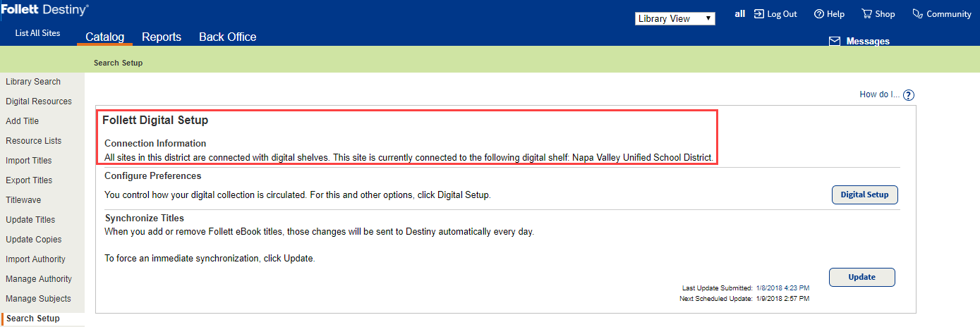Open the Library View dropdown
The width and height of the screenshot is (980, 327).
(675, 18)
